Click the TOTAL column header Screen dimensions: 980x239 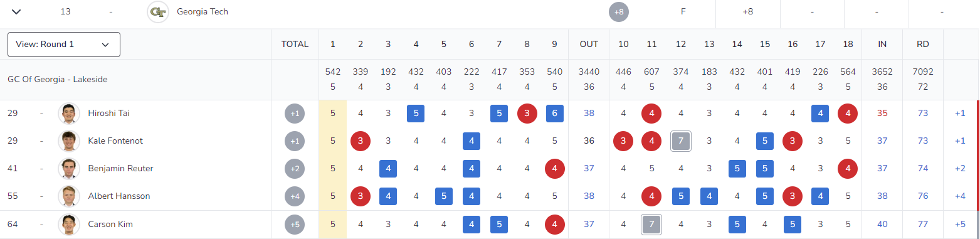point(295,45)
